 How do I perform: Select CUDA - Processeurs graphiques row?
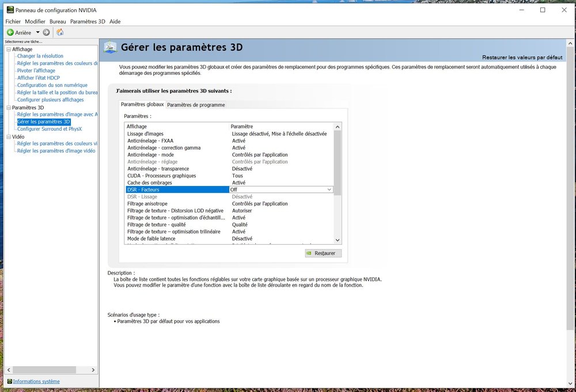pyautogui.click(x=230, y=176)
